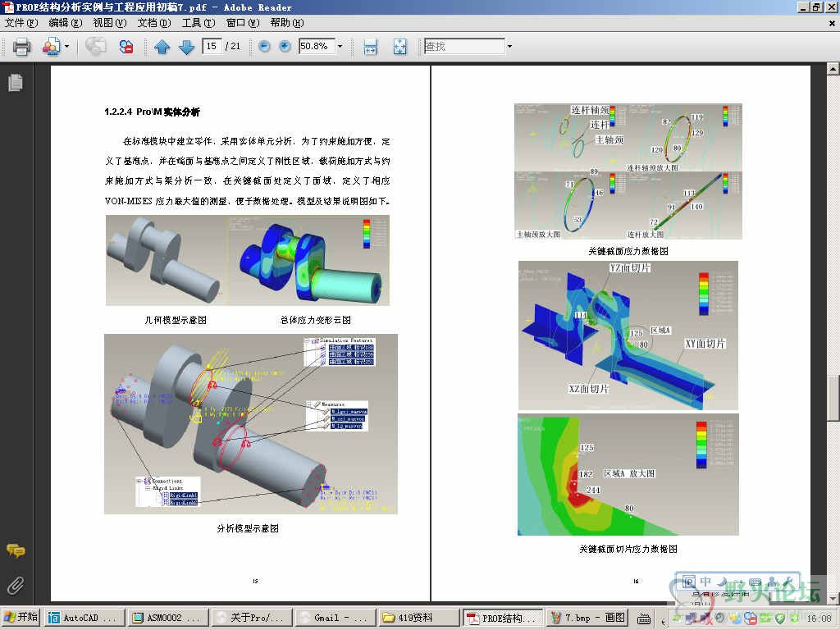Go to previous page with up arrow
This screenshot has height=630, width=840.
click(x=162, y=47)
